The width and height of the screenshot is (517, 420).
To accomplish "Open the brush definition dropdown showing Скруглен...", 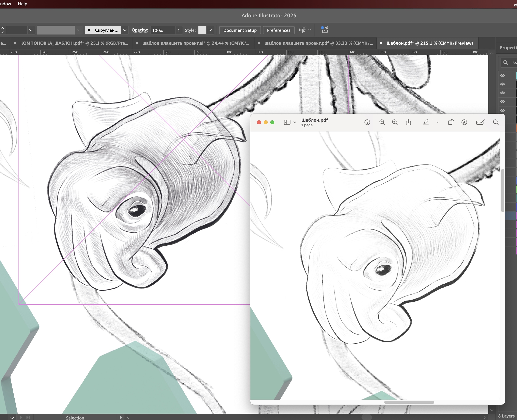I will click(125, 30).
